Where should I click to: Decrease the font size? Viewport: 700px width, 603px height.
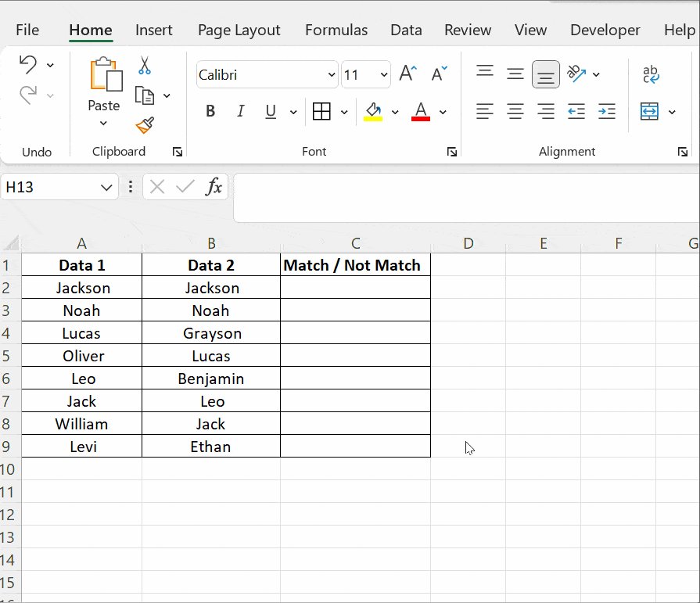(x=436, y=72)
